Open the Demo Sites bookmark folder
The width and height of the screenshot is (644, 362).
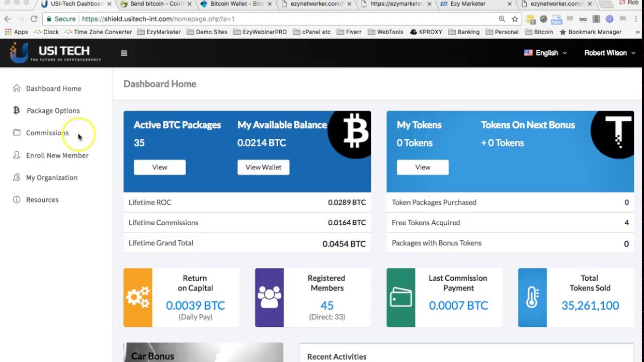206,32
